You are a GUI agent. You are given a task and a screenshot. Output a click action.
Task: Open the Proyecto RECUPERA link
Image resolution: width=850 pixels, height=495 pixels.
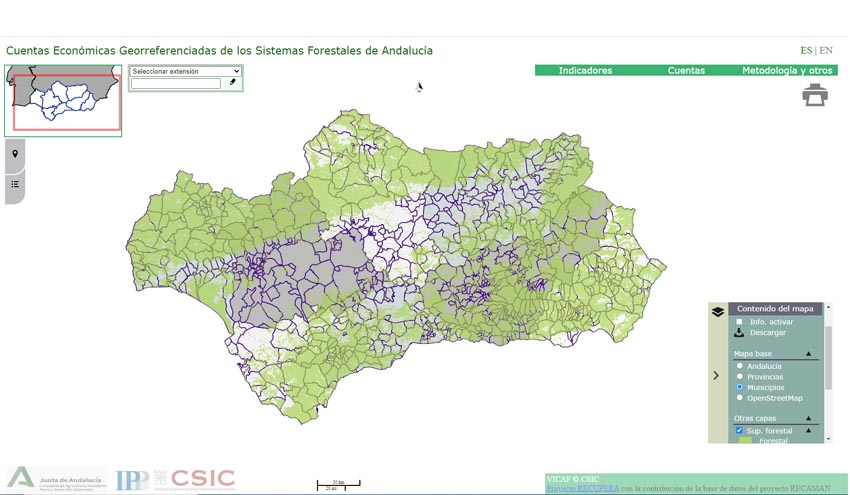[582, 488]
